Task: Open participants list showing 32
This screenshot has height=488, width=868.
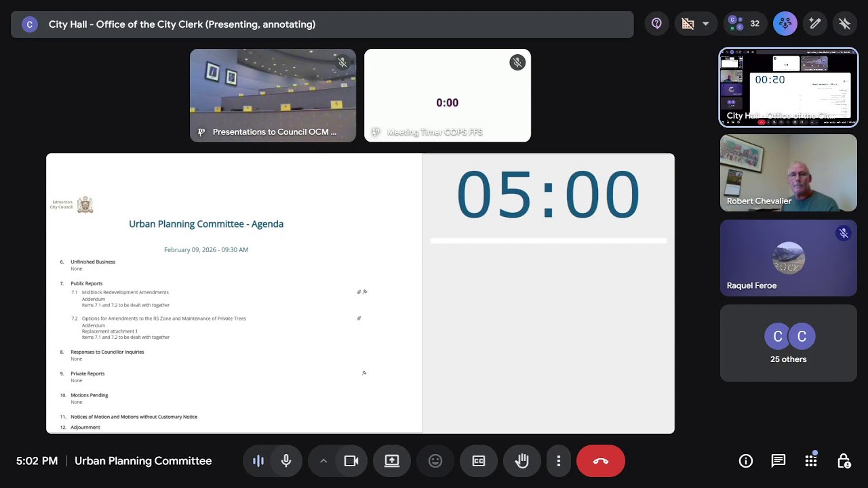Action: click(x=744, y=24)
